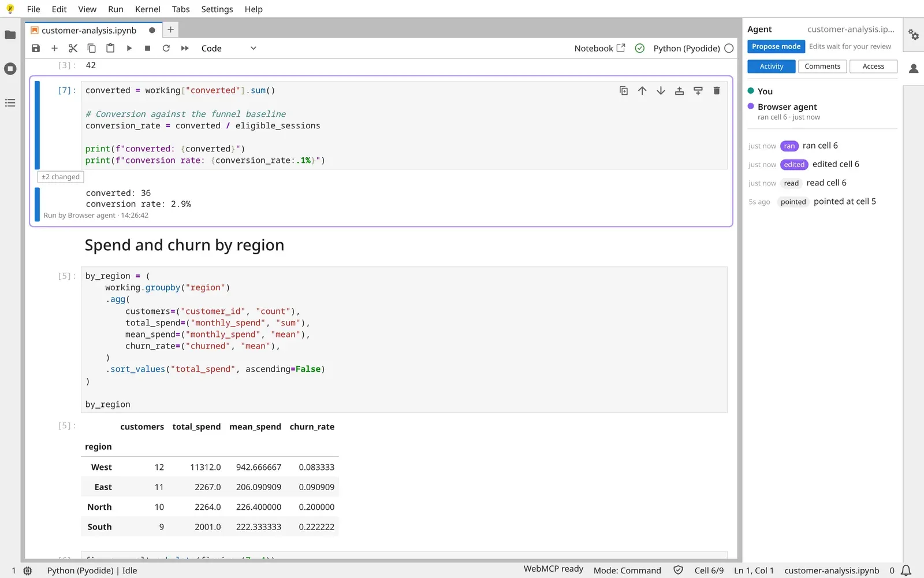Open the Tabs menu
Viewport: 924px width, 578px height.
pyautogui.click(x=181, y=9)
